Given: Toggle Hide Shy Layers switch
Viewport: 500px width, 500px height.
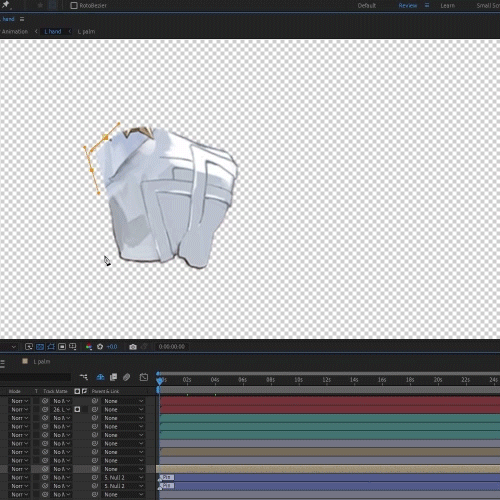Looking at the screenshot, I should [100, 377].
